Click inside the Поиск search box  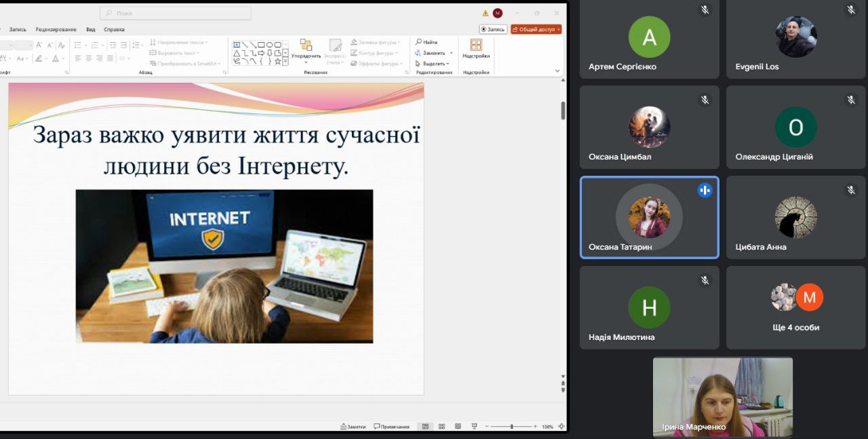(176, 13)
